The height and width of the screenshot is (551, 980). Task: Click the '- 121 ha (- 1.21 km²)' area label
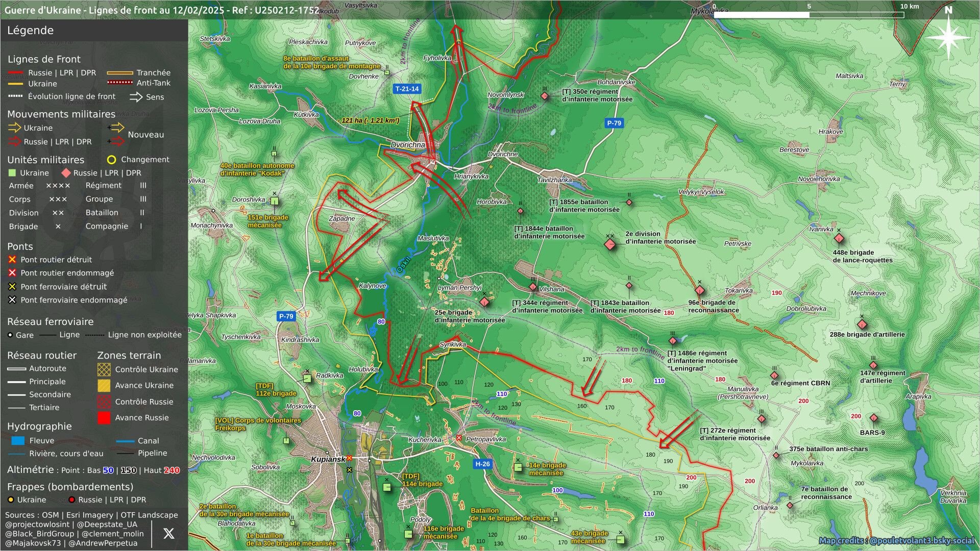pyautogui.click(x=368, y=120)
